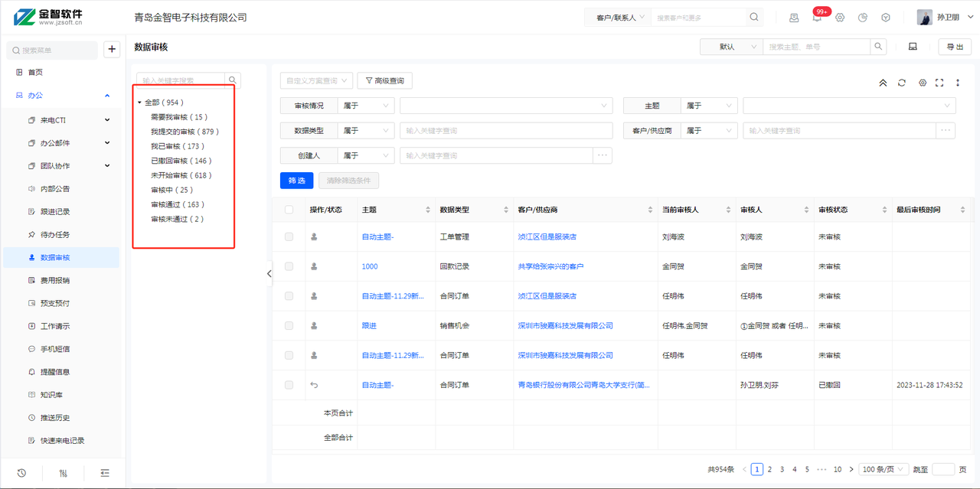
Task: Click the 导出 export button
Action: point(955,47)
